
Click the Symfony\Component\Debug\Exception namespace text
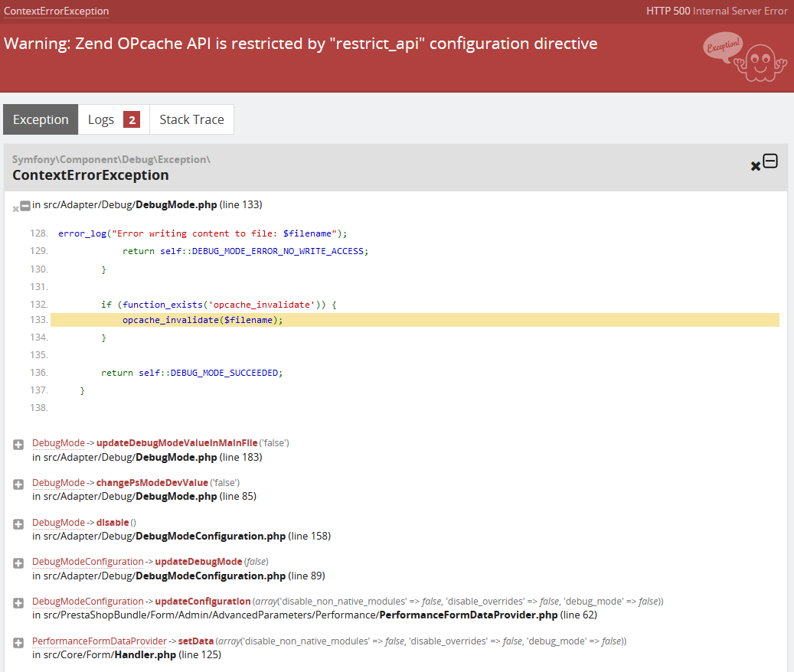point(111,159)
